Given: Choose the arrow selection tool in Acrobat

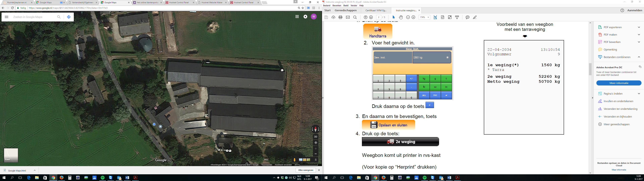Looking at the screenshot, I should coord(394,17).
